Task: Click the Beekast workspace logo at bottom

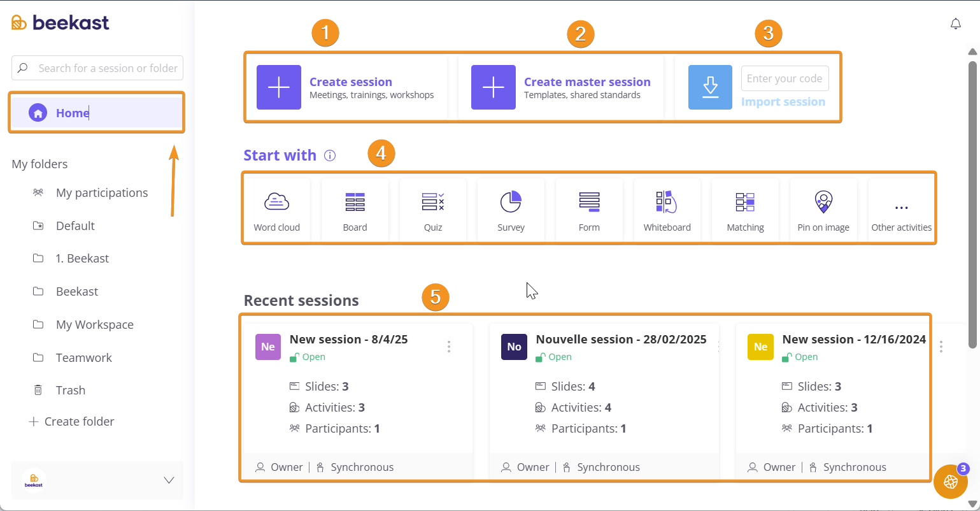Action: point(33,480)
